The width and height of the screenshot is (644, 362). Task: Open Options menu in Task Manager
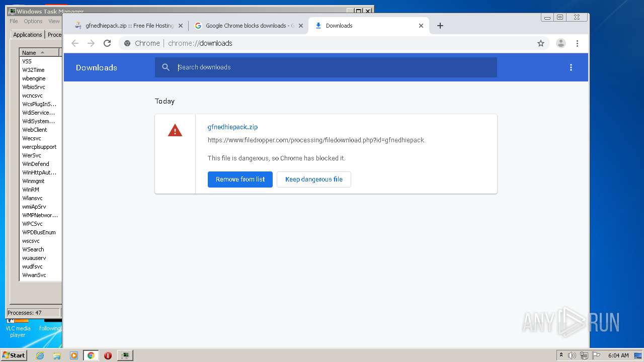[x=33, y=21]
